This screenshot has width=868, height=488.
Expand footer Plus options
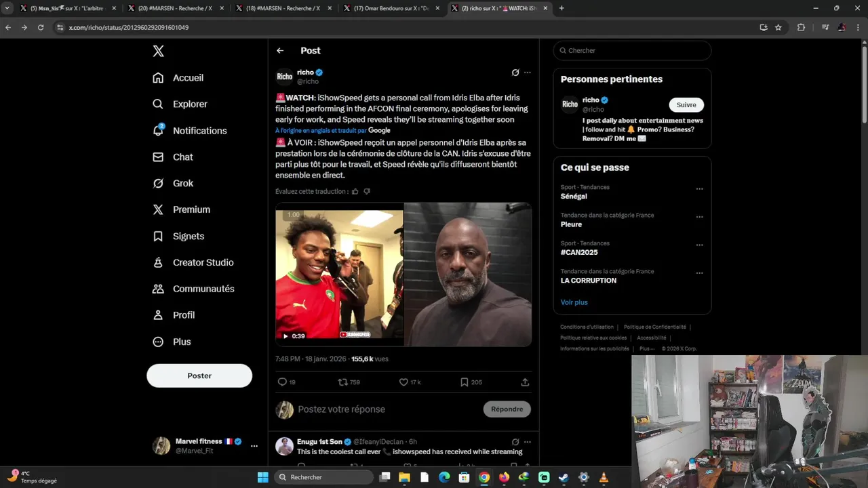647,349
